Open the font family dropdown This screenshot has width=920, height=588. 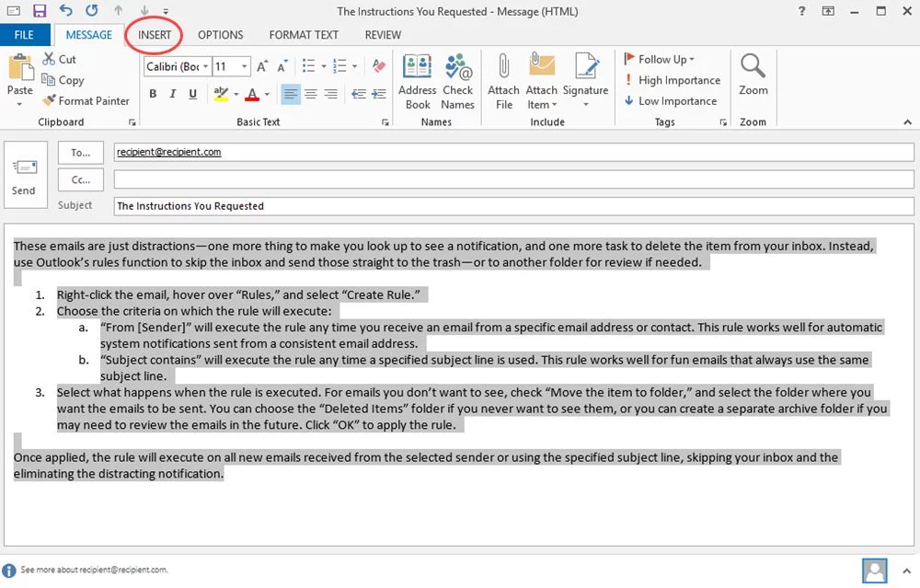(174, 66)
